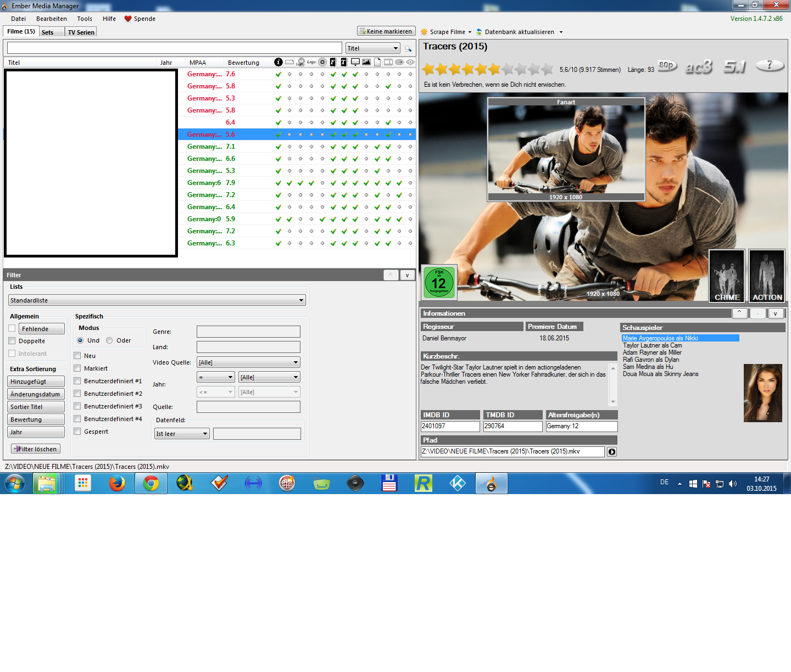
Task: Click the Fanart thumbnail preview
Action: pyautogui.click(x=566, y=149)
